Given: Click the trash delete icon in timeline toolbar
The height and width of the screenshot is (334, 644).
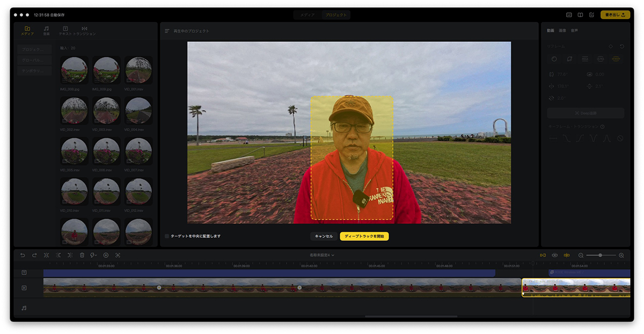Looking at the screenshot, I should tap(82, 255).
